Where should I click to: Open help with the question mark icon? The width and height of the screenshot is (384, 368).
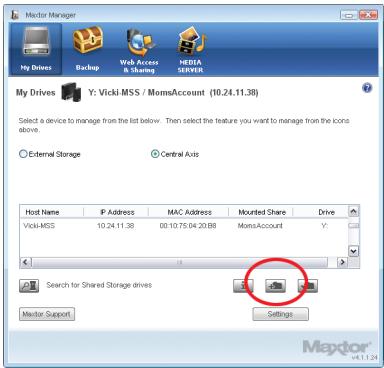(x=367, y=88)
